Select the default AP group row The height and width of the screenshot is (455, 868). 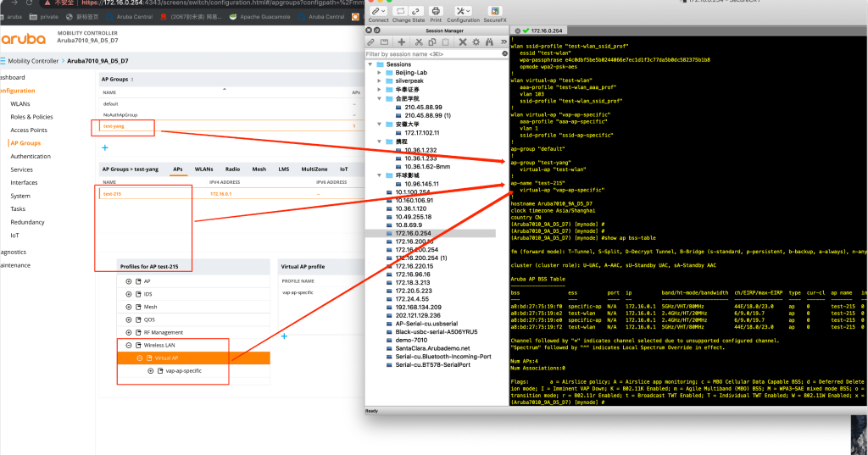click(231, 104)
